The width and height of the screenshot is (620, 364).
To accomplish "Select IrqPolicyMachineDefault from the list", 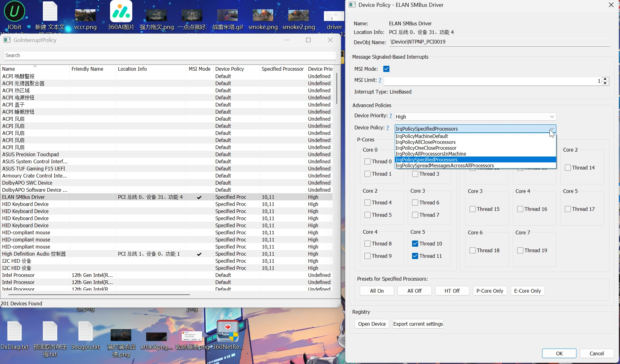I will click(x=422, y=136).
